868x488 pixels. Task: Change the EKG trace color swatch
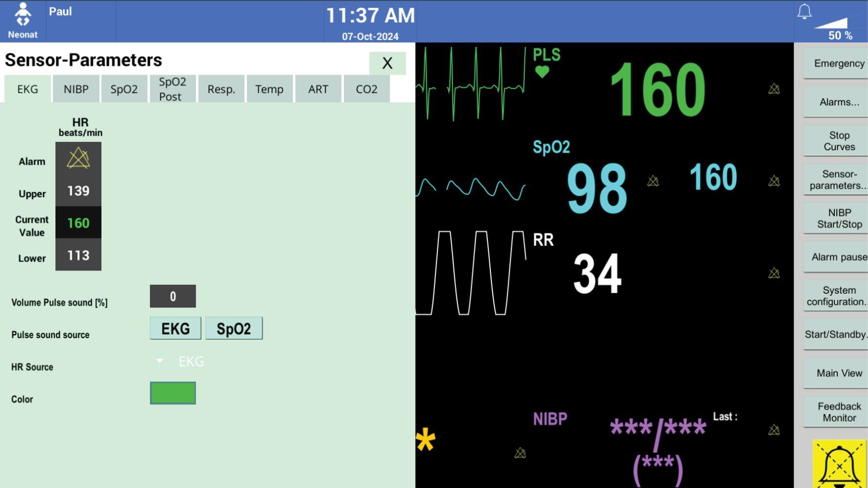coord(173,393)
